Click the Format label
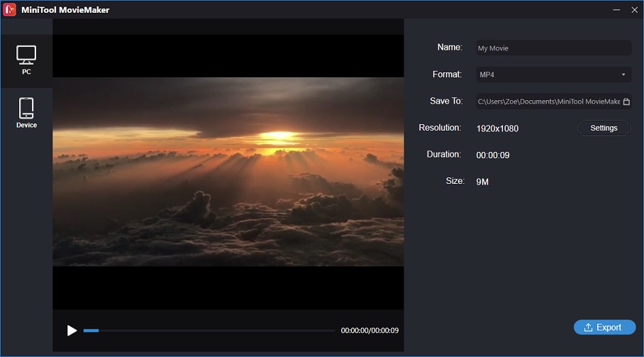This screenshot has width=644, height=357. (x=448, y=75)
